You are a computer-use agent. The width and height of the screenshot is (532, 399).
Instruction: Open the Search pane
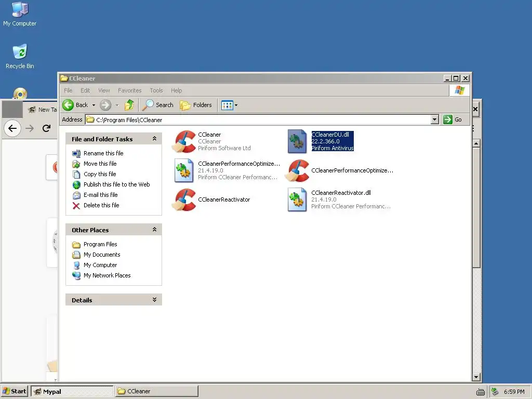coord(158,105)
